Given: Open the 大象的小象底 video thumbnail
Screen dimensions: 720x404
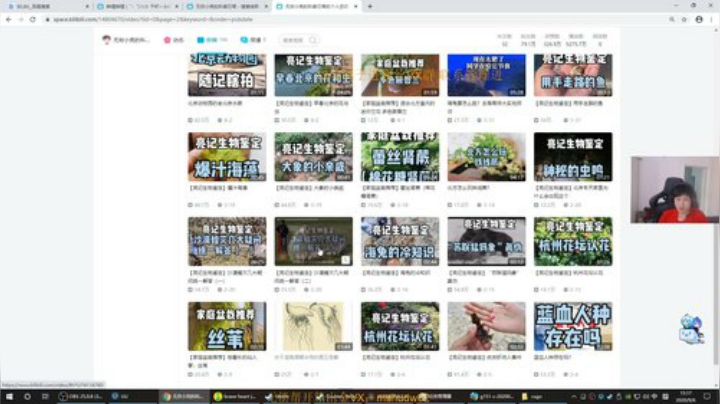Looking at the screenshot, I should click(x=314, y=157).
